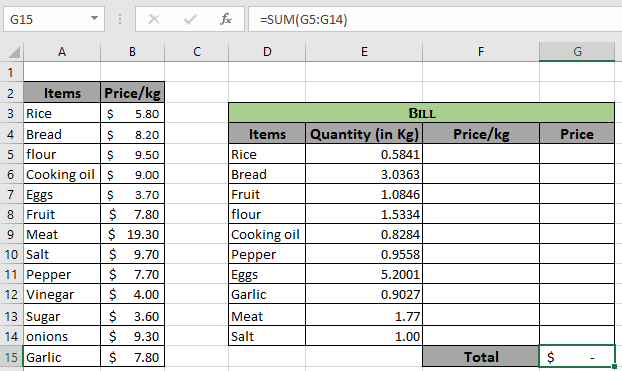Select the 'Cooking oil' cell in column A
The image size is (622, 371).
62,174
